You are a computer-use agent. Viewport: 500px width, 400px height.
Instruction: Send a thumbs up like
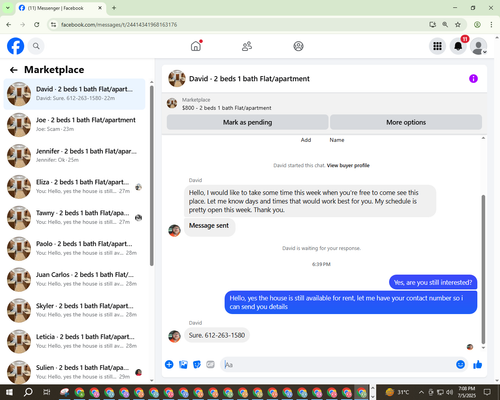tap(478, 364)
